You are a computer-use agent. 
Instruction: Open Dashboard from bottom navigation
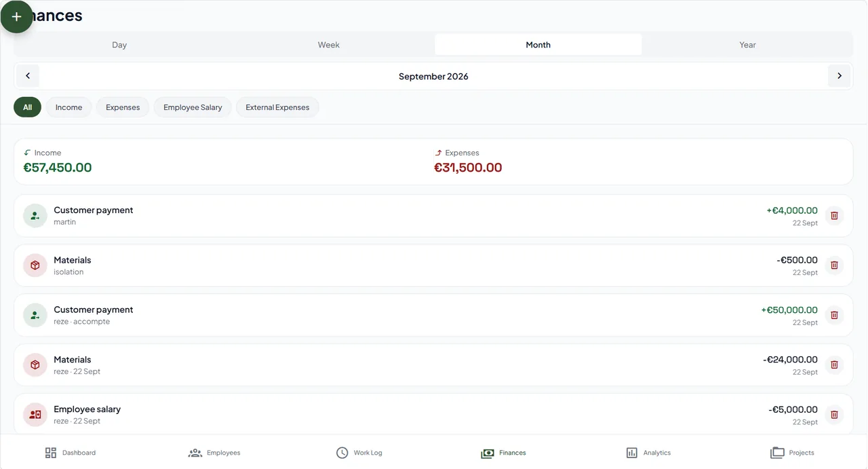71,453
